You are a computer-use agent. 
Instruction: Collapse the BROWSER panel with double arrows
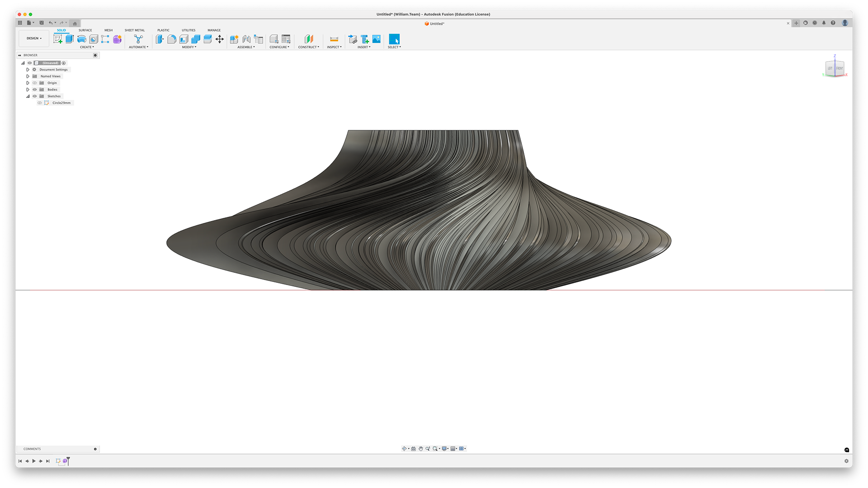(x=19, y=55)
